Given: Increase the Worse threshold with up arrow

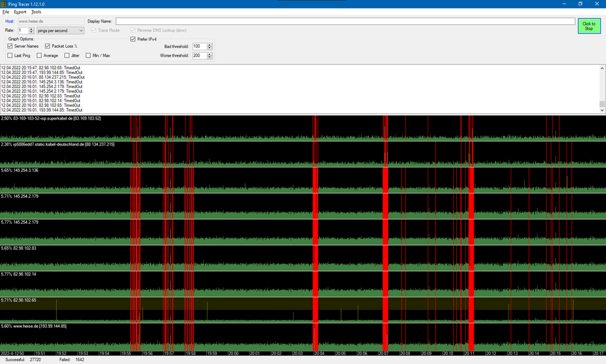Looking at the screenshot, I should pos(209,54).
